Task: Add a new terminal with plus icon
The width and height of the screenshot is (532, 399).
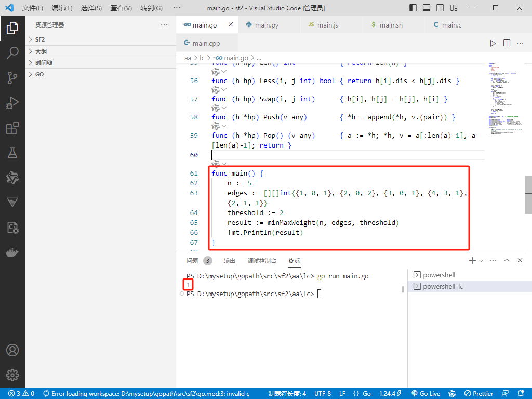Action: coord(472,261)
